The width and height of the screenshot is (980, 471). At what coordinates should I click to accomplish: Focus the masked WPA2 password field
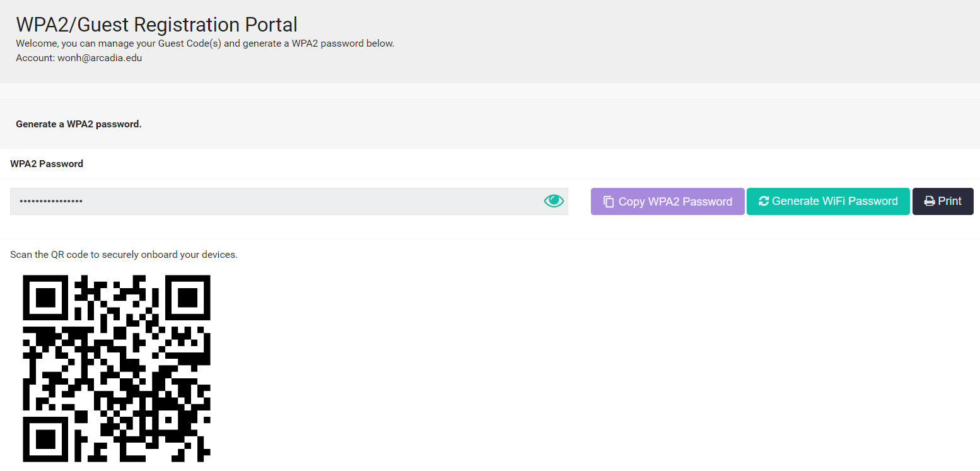[289, 201]
